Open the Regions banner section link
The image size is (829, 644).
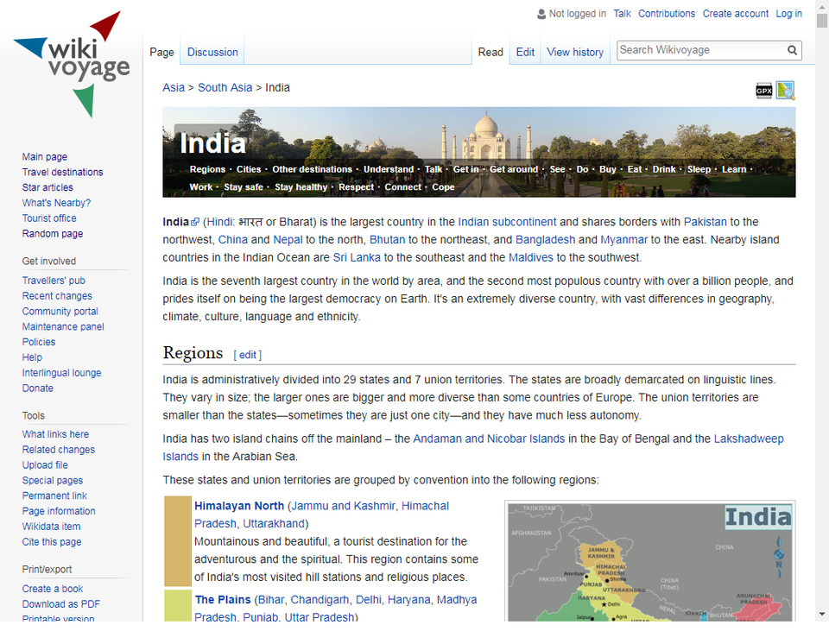click(x=207, y=169)
